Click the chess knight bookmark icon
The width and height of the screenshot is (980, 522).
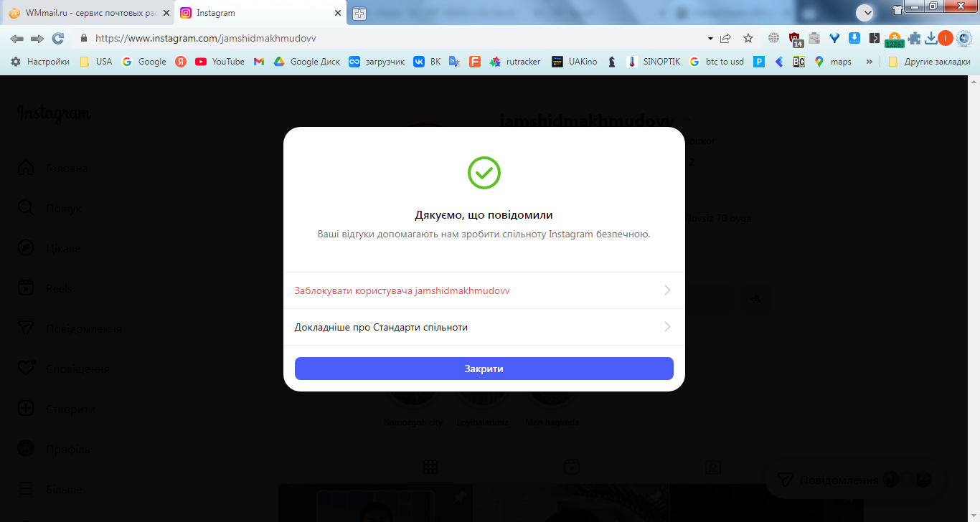pos(611,62)
